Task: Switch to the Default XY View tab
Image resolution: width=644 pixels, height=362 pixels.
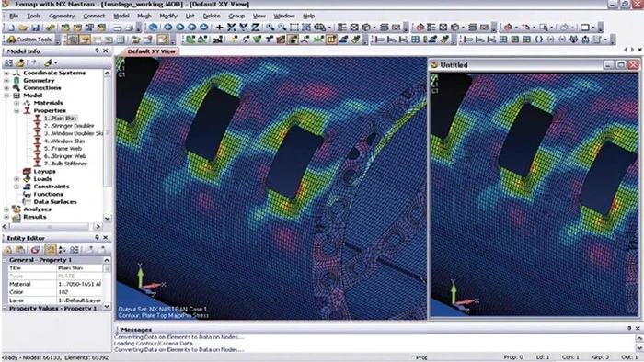Action: click(151, 51)
